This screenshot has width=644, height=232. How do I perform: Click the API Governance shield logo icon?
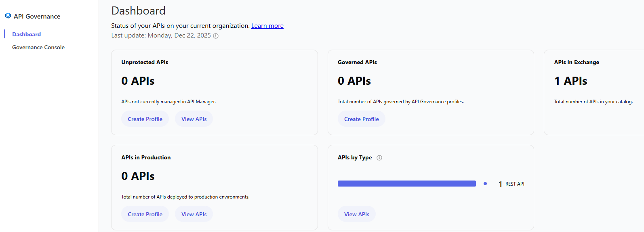[8, 16]
